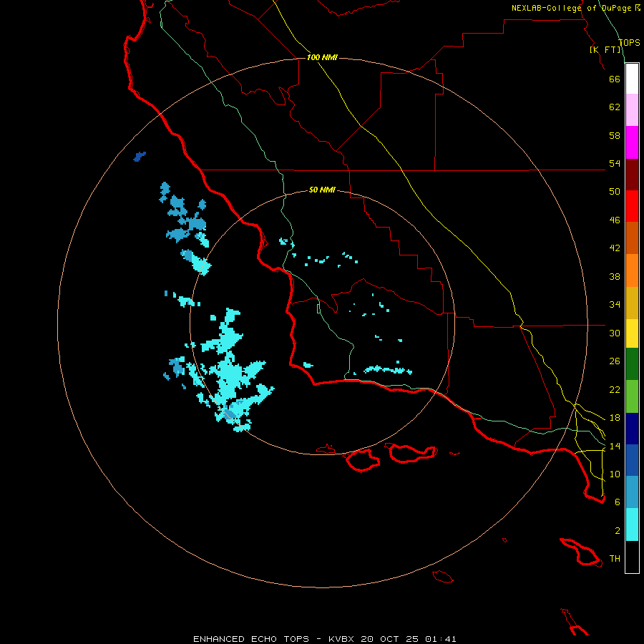Screen dimensions: 644x644
Task: Click the dark green legend swatch
Action: (632, 364)
